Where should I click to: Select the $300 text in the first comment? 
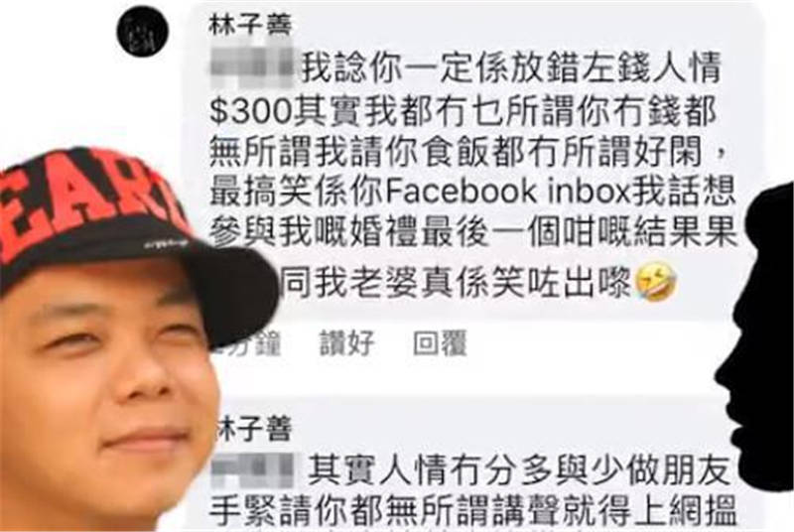251,110
